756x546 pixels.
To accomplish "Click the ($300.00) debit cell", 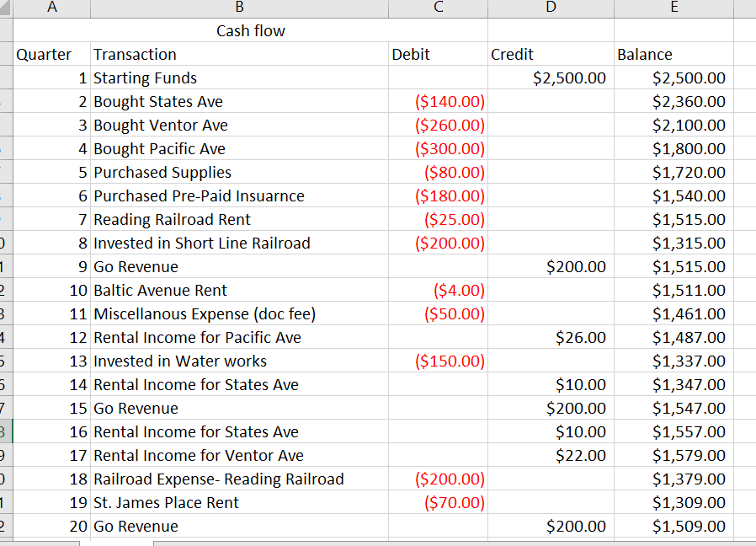I will pyautogui.click(x=438, y=148).
